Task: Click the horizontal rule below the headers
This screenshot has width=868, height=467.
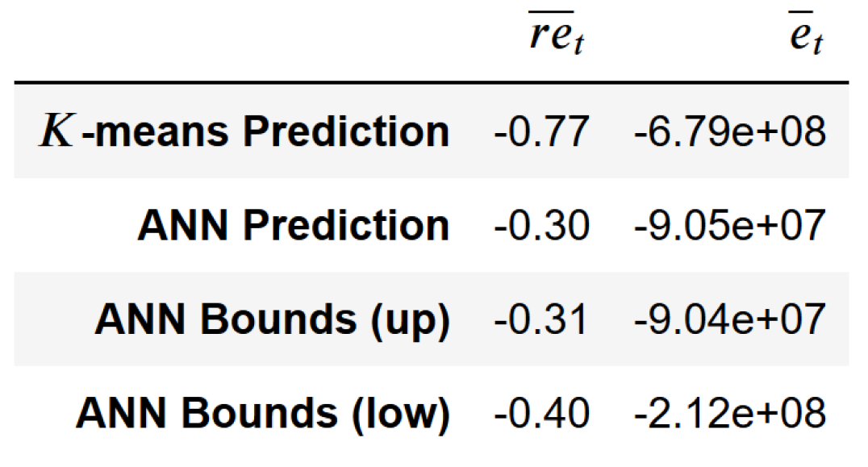Action: pos(432,82)
